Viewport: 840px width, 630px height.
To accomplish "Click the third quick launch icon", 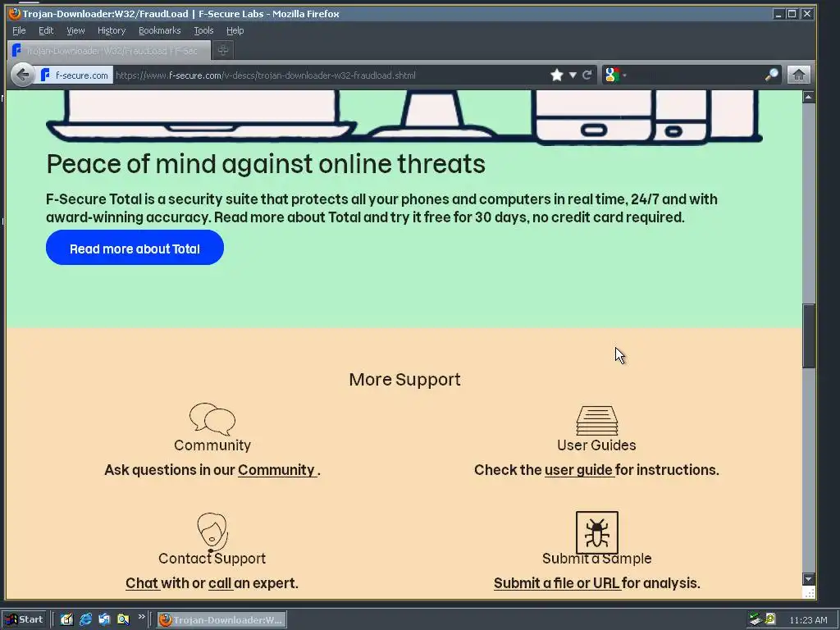I will (x=104, y=620).
